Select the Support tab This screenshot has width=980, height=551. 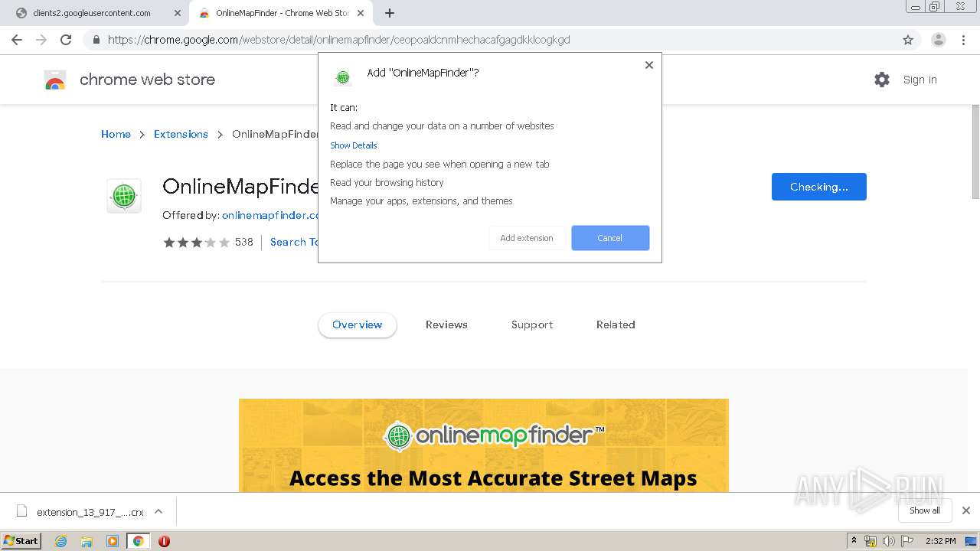532,324
